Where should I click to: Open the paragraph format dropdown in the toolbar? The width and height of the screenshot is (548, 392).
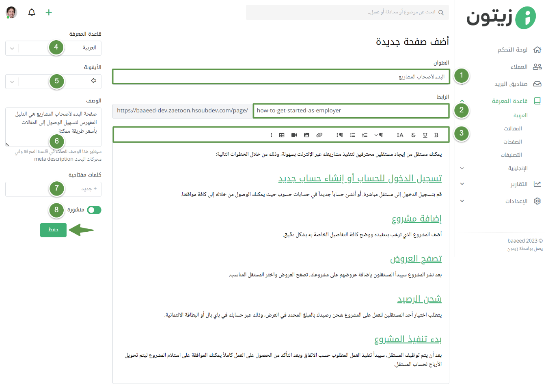[x=379, y=135]
